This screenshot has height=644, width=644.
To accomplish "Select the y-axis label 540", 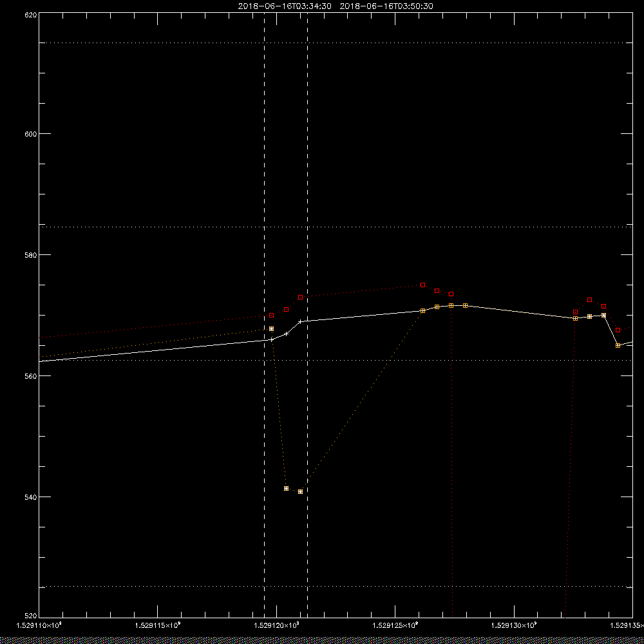I will [31, 497].
